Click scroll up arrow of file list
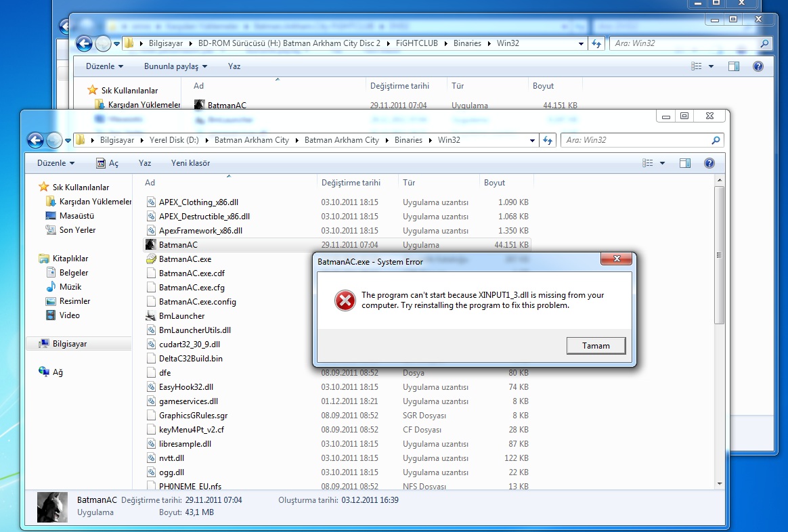 click(720, 180)
